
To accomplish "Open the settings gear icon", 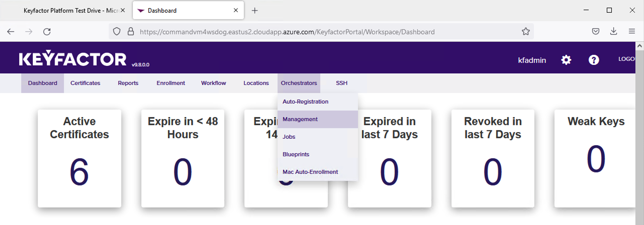I will (x=566, y=60).
